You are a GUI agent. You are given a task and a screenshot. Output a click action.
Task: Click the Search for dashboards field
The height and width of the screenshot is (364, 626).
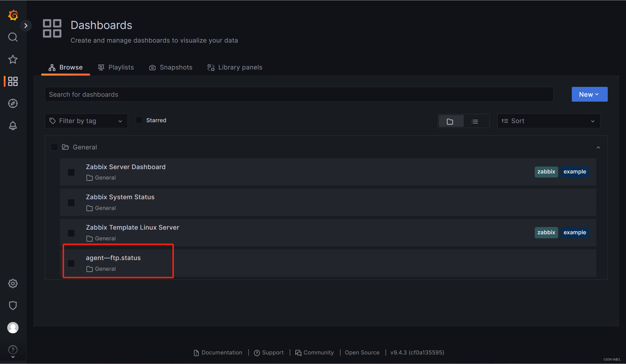(299, 94)
